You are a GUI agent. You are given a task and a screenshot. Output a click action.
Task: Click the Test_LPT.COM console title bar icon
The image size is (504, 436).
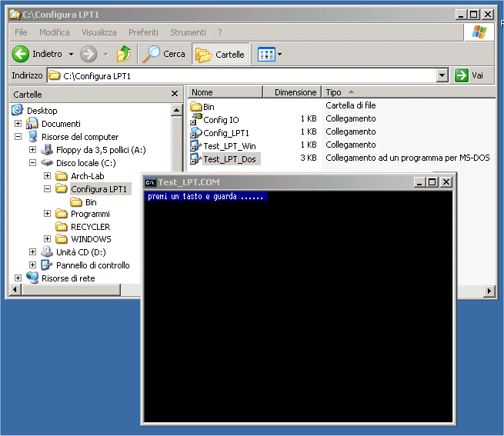151,182
